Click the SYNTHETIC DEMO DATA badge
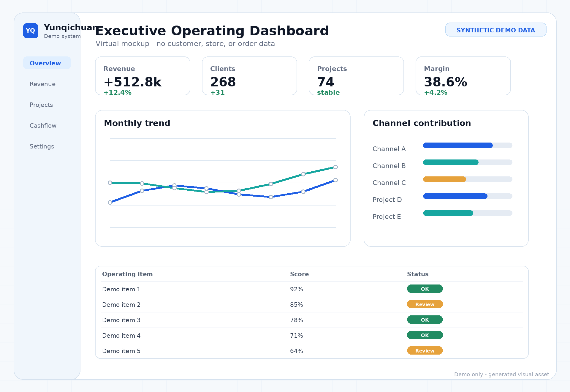Screen dimensions: 570x392 496,30
